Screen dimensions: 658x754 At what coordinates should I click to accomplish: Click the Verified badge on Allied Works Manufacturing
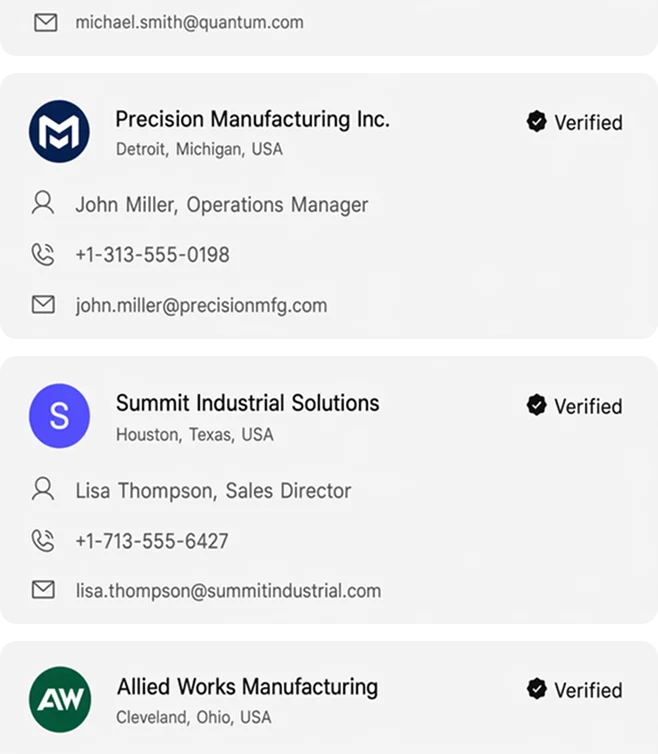coord(574,690)
